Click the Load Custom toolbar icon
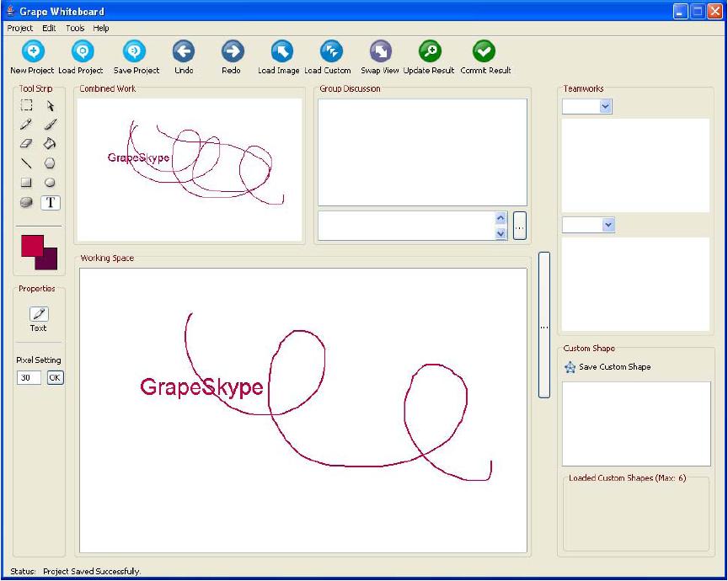The image size is (728, 581). click(331, 51)
